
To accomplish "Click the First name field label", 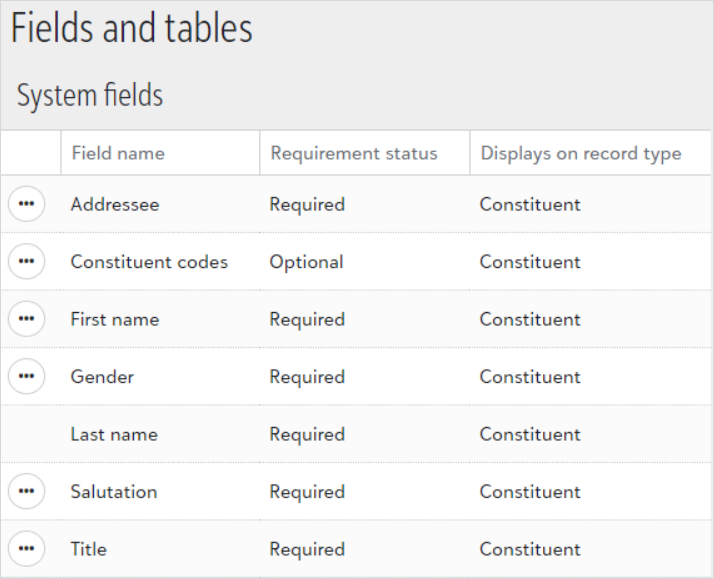I will pos(115,319).
